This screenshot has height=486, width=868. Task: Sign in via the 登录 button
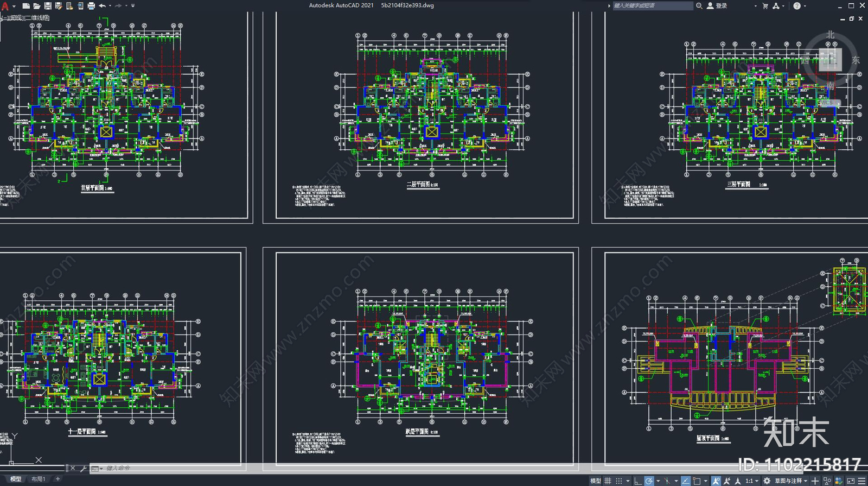tap(717, 5)
